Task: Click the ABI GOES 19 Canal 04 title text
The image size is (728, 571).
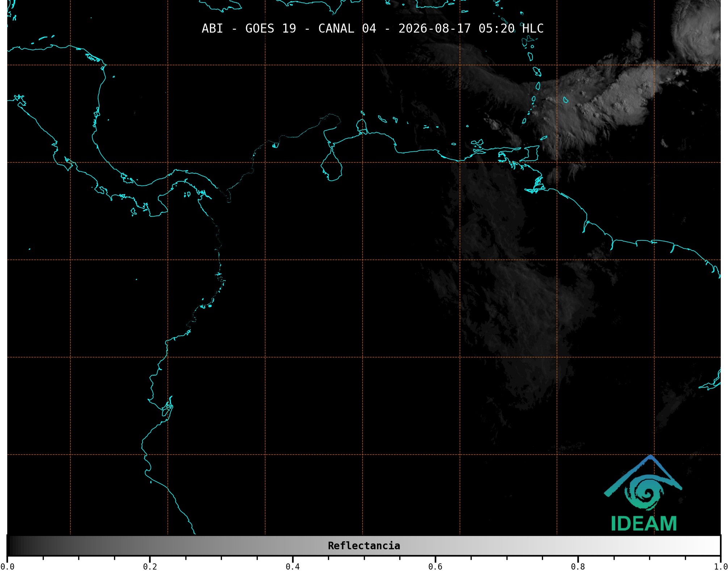Action: [373, 29]
